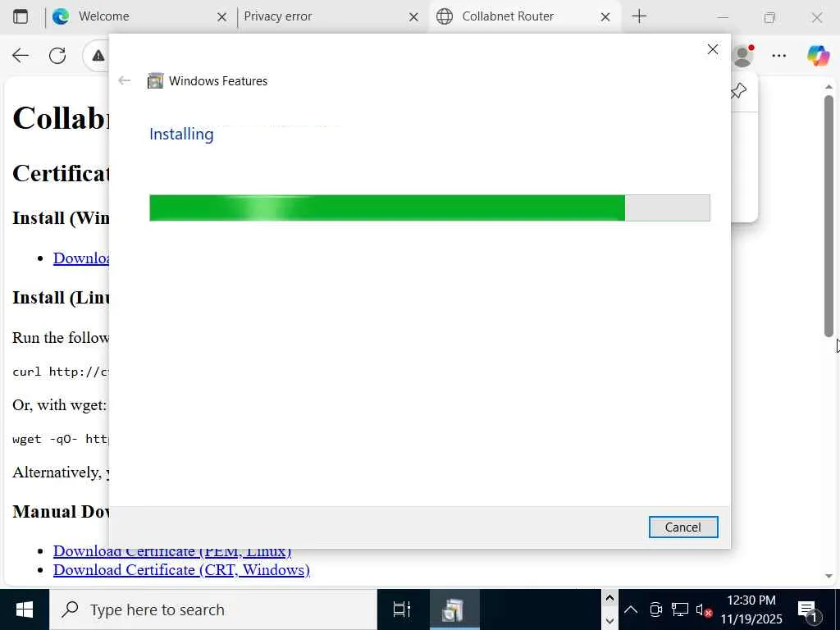Open Task View on the taskbar
The height and width of the screenshot is (630, 840).
[x=402, y=609]
